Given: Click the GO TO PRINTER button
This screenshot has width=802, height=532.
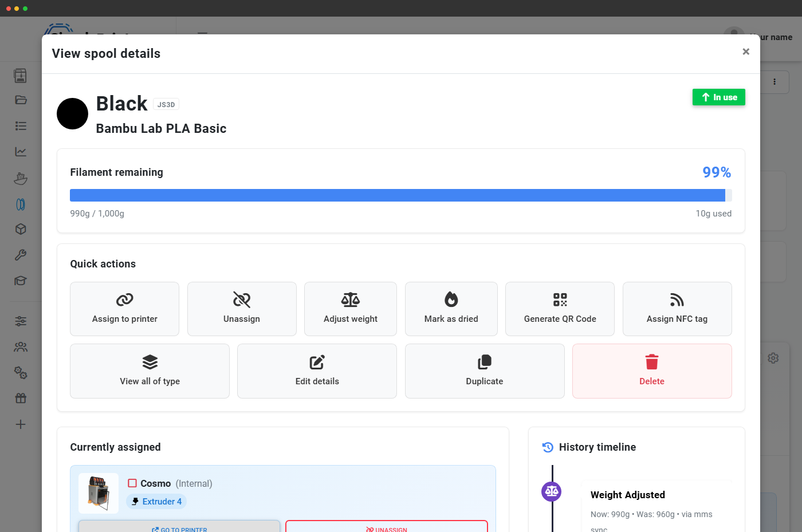Looking at the screenshot, I should (x=179, y=527).
